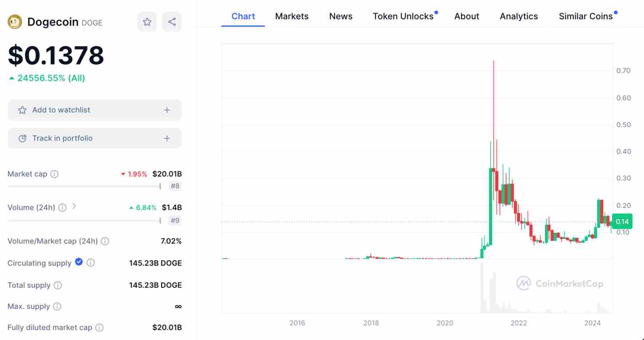Click the tall green candle in early 2021
Viewport: 644px width, 340px height.
490,206
